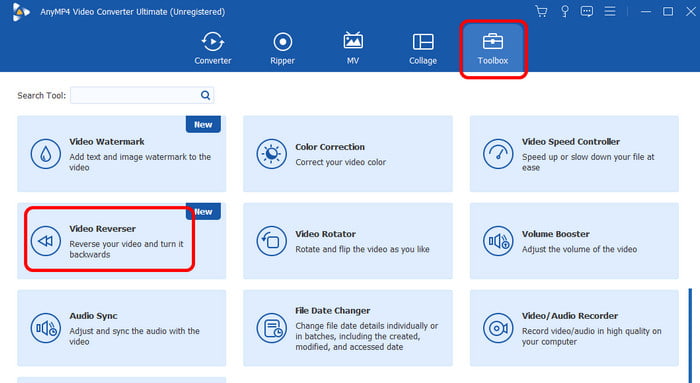
Task: Open the Video Reverser tool title
Action: tap(102, 229)
